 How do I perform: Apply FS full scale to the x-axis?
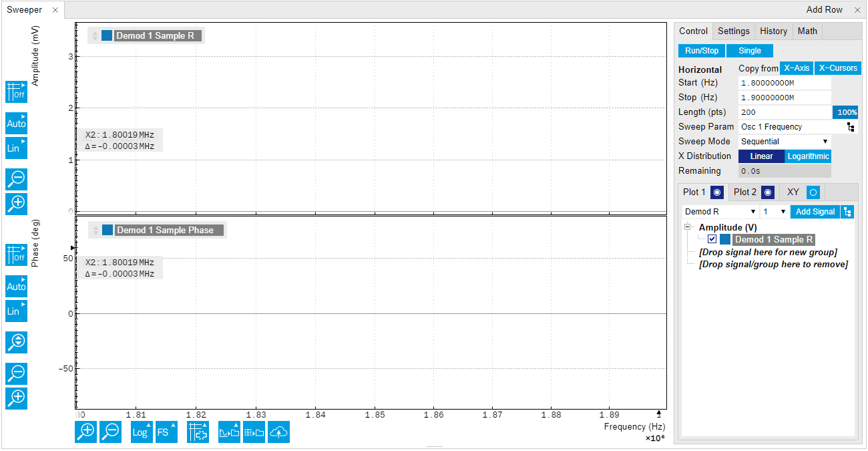coord(166,432)
